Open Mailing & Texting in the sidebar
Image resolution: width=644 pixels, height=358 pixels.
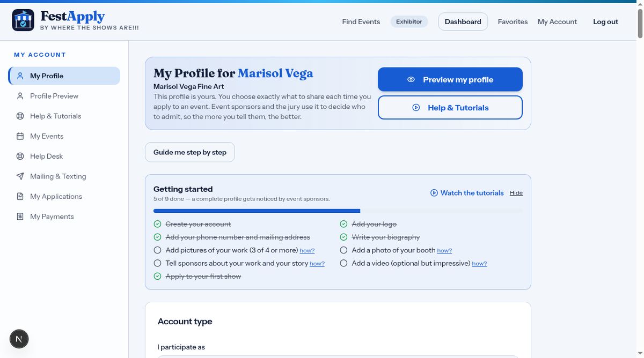tap(64, 176)
